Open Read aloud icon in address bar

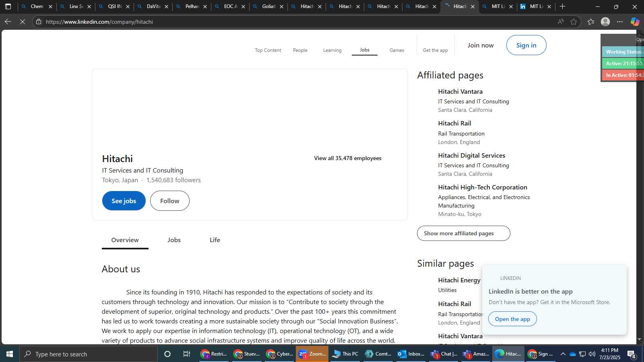point(561,22)
